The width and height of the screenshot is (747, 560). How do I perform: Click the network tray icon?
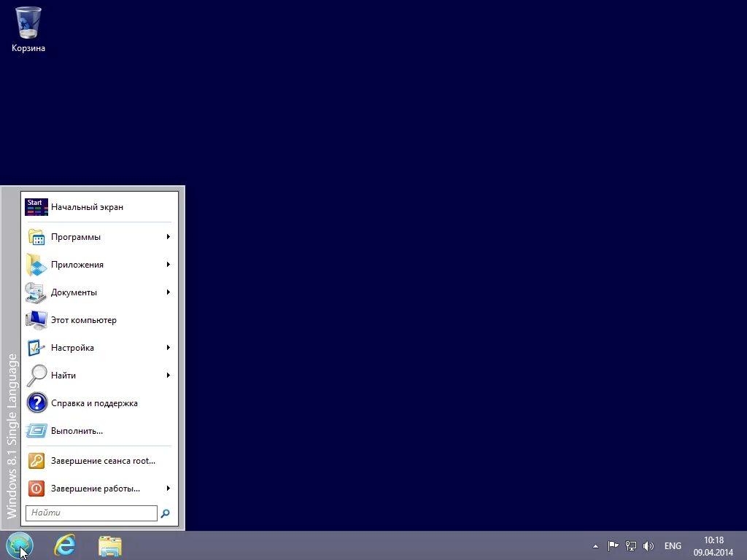pyautogui.click(x=631, y=545)
